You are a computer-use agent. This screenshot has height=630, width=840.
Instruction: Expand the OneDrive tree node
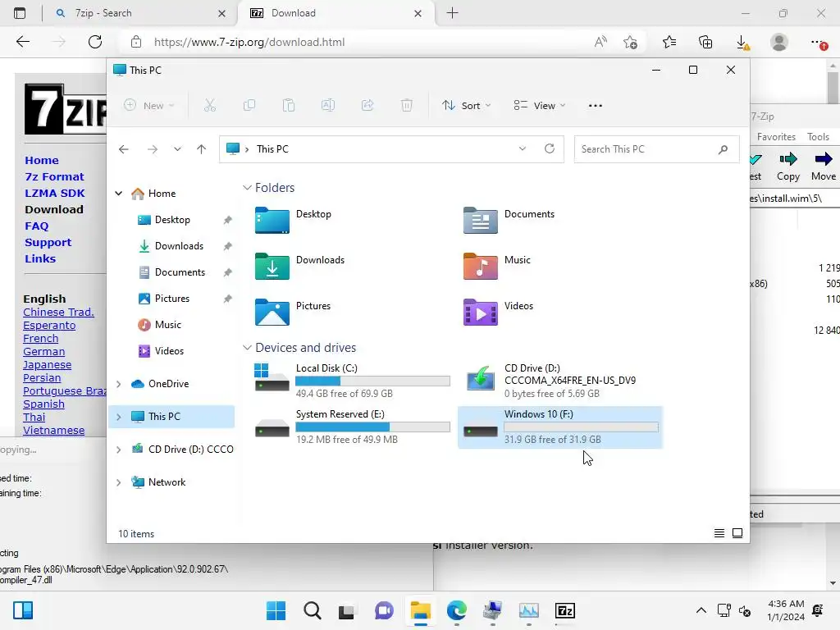point(119,384)
